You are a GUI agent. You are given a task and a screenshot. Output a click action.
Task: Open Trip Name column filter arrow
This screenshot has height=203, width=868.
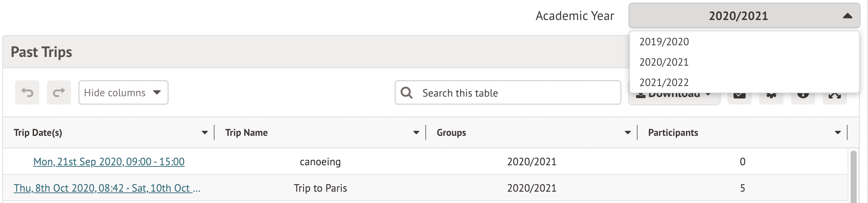click(416, 132)
